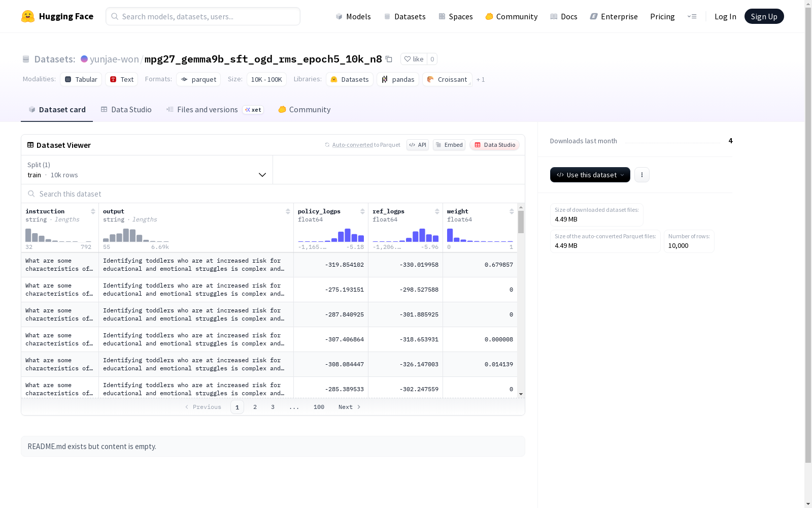Go to page 2 of the table
The height and width of the screenshot is (508, 812).
pos(255,407)
